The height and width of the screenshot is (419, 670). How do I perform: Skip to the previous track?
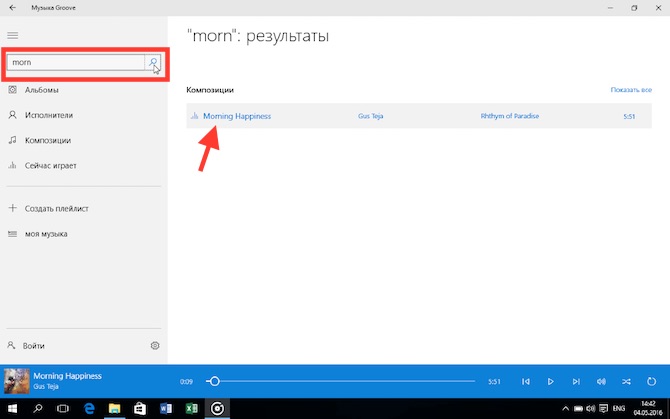click(526, 381)
